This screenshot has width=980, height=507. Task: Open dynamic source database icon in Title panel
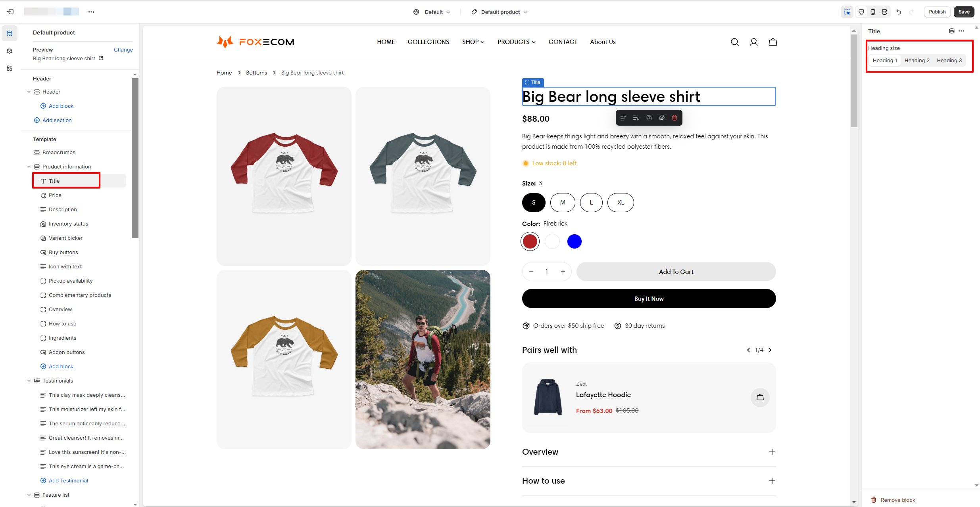point(951,31)
